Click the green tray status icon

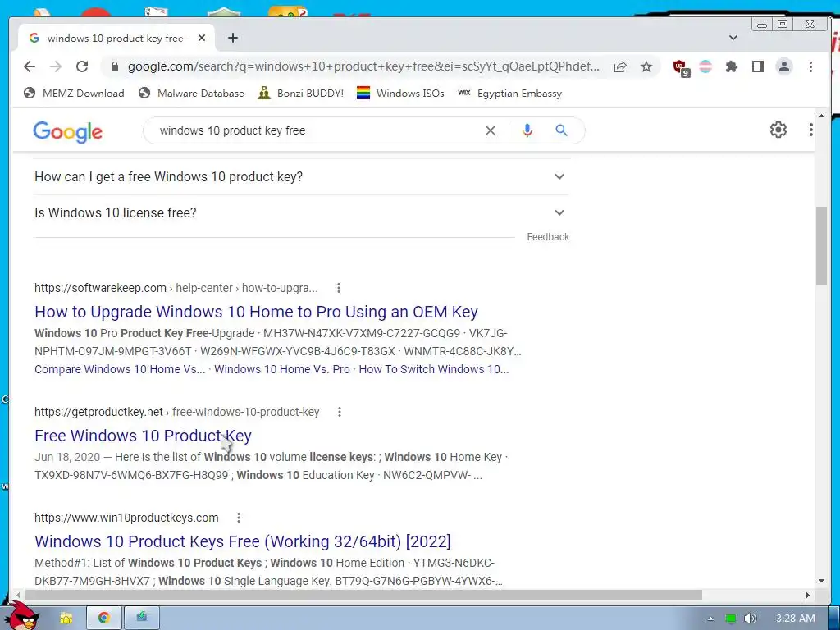click(x=730, y=619)
